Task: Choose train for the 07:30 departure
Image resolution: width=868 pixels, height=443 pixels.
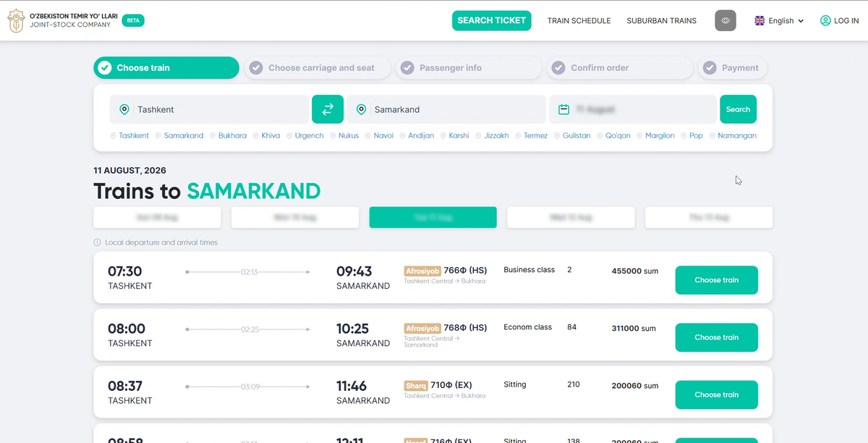Action: (x=716, y=280)
